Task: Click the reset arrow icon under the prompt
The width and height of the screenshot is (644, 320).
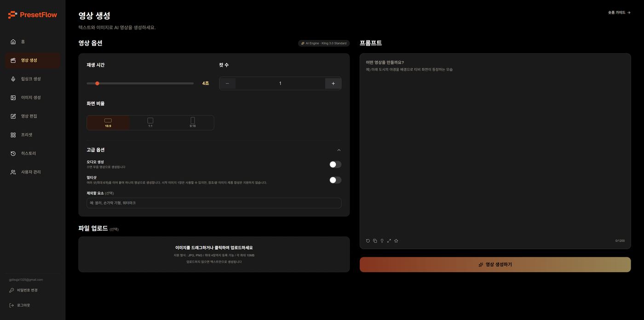Action: pyautogui.click(x=368, y=241)
